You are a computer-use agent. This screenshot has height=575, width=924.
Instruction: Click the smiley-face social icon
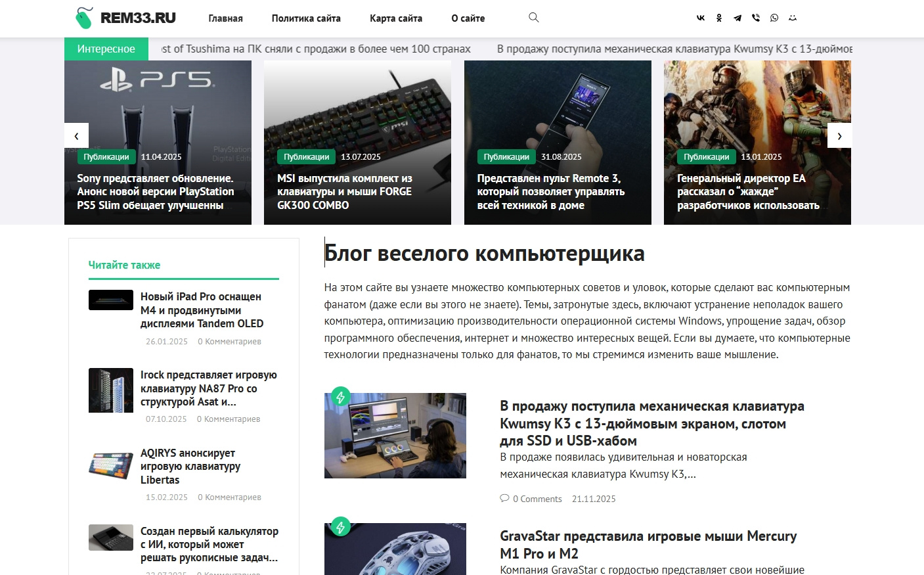click(x=793, y=18)
